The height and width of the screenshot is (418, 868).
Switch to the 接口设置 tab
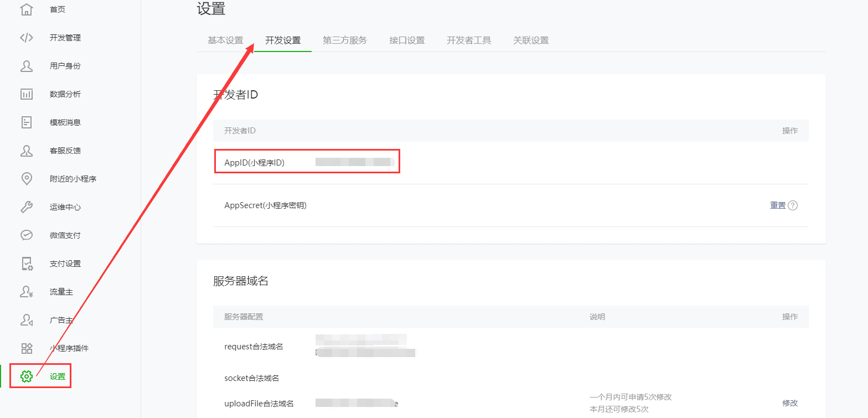click(407, 40)
